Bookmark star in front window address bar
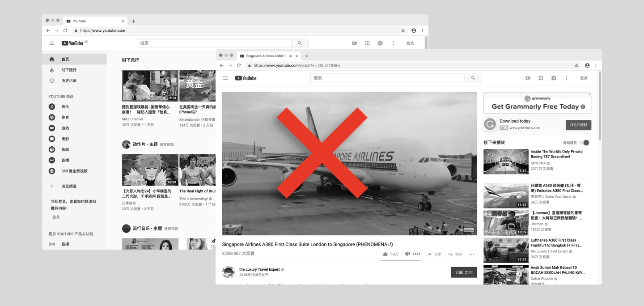 (x=576, y=65)
